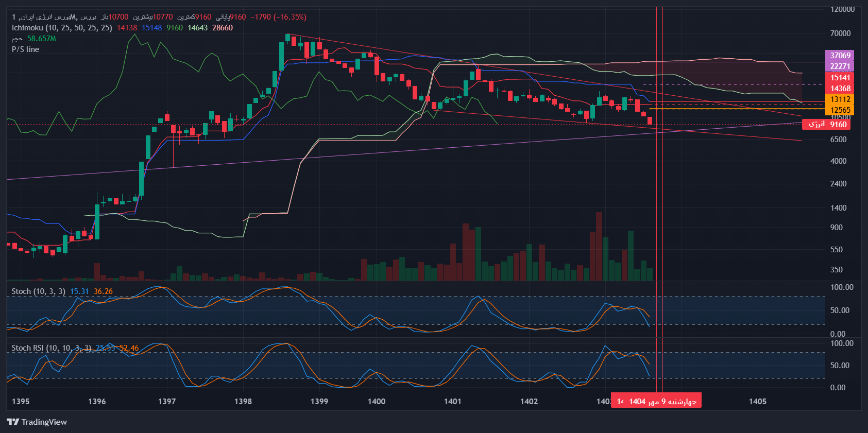Image resolution: width=868 pixels, height=433 pixels.
Task: Select the orange 12565 price level tag
Action: 840,110
